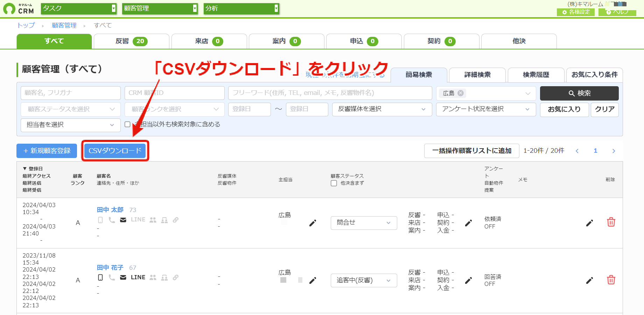Edit memo pencil for 田中 花子
This screenshot has width=644, height=315.
click(589, 280)
